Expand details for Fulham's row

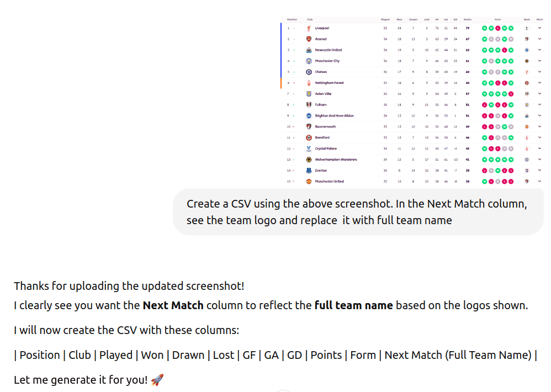click(x=539, y=104)
